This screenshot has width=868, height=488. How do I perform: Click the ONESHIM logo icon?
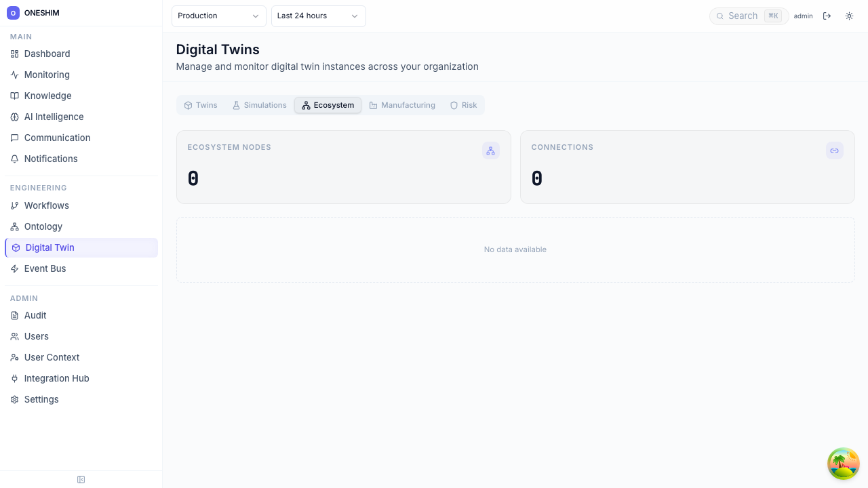13,13
